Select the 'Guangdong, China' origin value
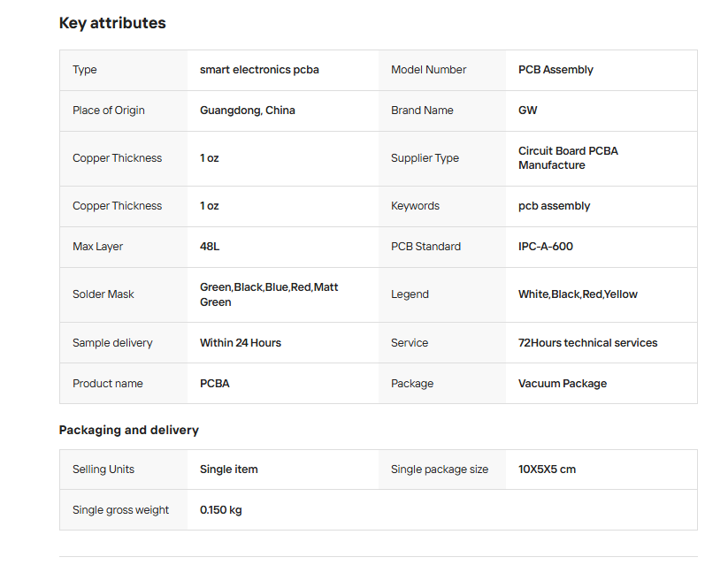Viewport: 728px width, 565px height. 248,111
